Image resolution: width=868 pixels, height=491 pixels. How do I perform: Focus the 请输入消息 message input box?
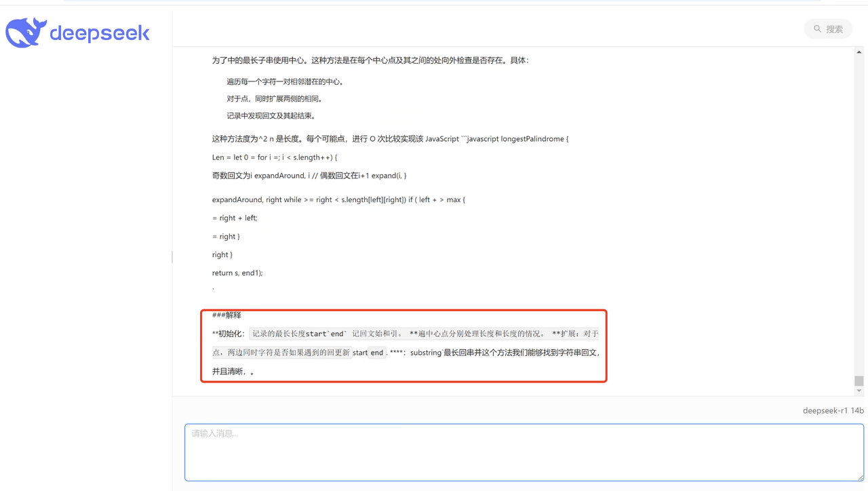coord(524,452)
